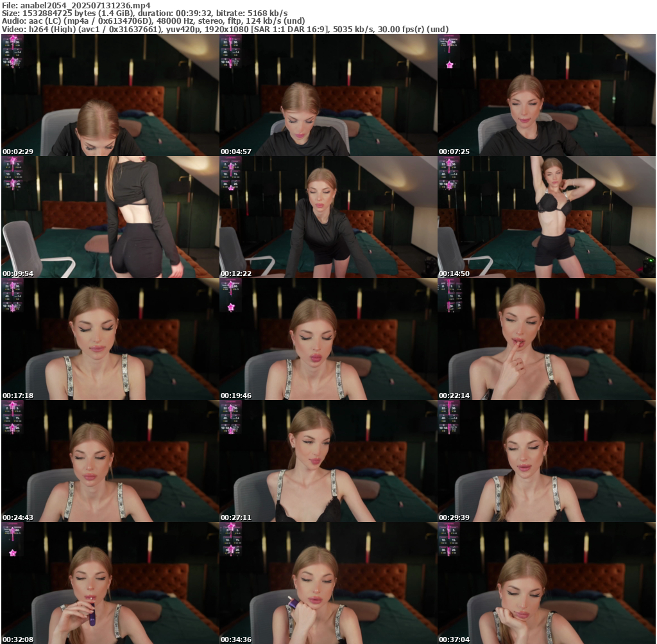657x644 pixels.
Task: Open the thumbnail stamped 00:32:08
Action: pyautogui.click(x=110, y=583)
